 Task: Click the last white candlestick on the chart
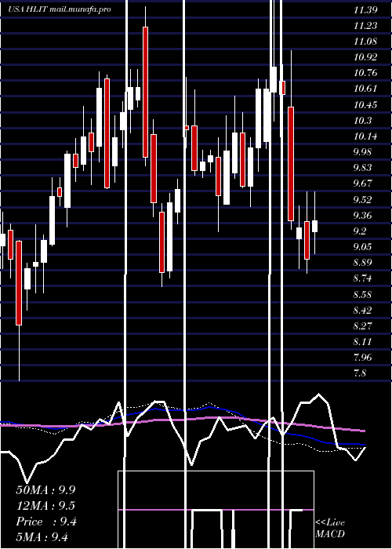pyautogui.click(x=314, y=226)
